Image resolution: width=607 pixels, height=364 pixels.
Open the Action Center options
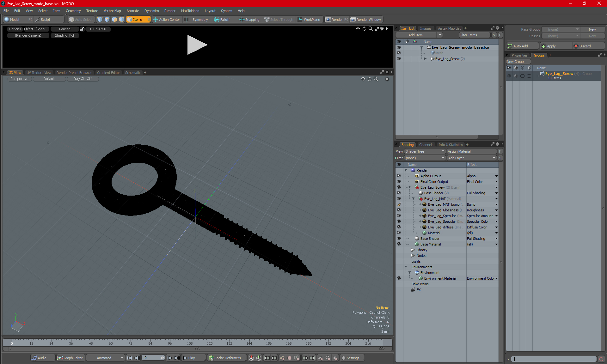point(167,20)
